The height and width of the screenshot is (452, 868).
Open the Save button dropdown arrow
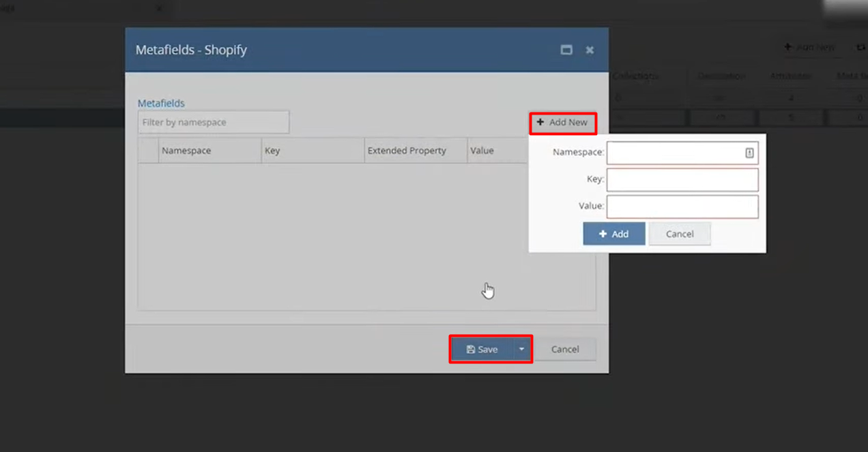[521, 349]
